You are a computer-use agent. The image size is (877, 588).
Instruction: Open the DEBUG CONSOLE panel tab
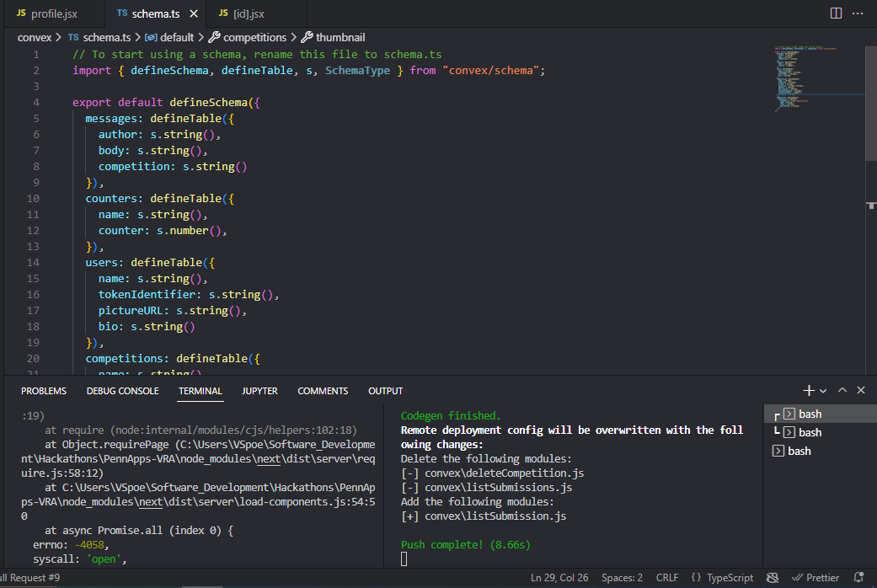pos(122,391)
